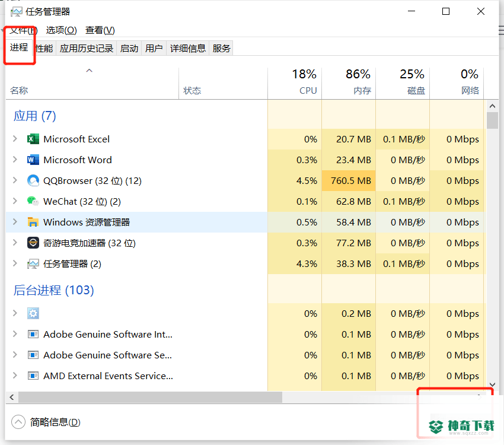Click the 4.3% CPU cell
This screenshot has height=445, width=504.
(x=295, y=263)
